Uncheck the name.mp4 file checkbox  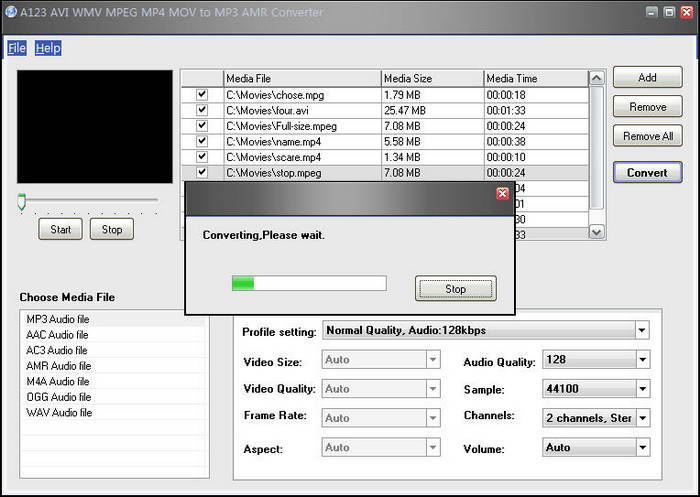(x=202, y=141)
